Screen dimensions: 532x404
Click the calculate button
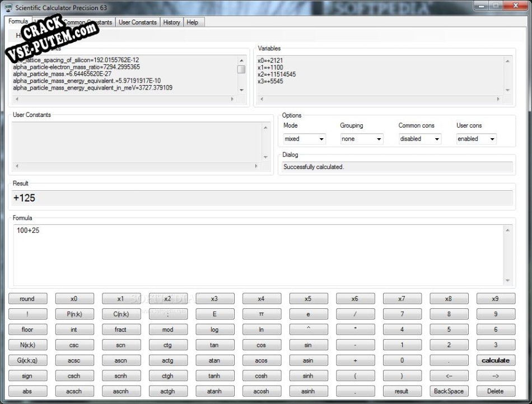[495, 360]
